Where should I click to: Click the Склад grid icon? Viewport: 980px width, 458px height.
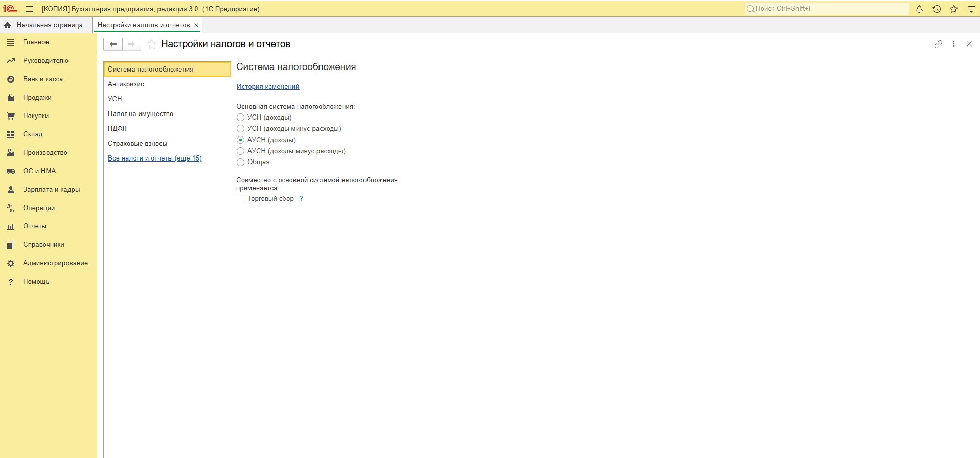tap(11, 134)
